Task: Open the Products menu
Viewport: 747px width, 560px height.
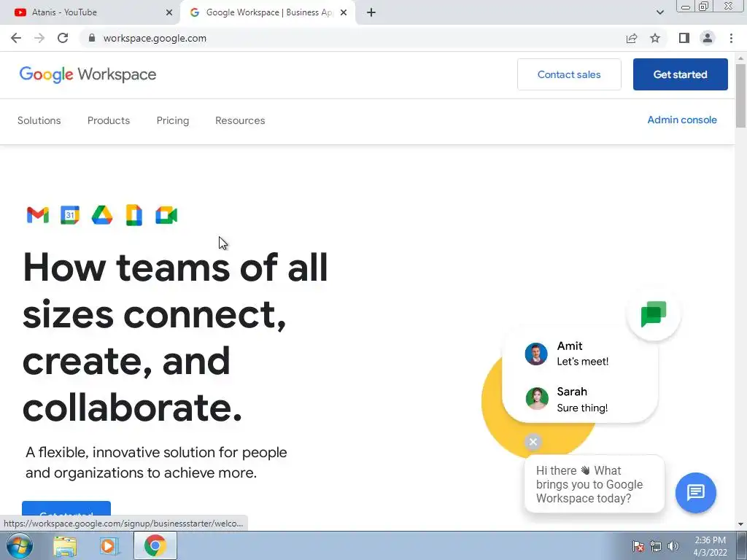Action: coord(109,120)
